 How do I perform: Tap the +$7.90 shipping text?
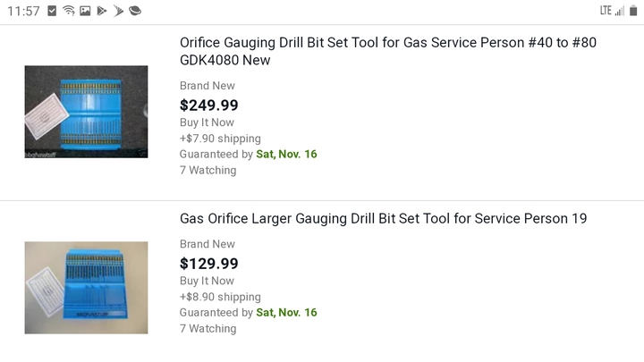click(220, 139)
